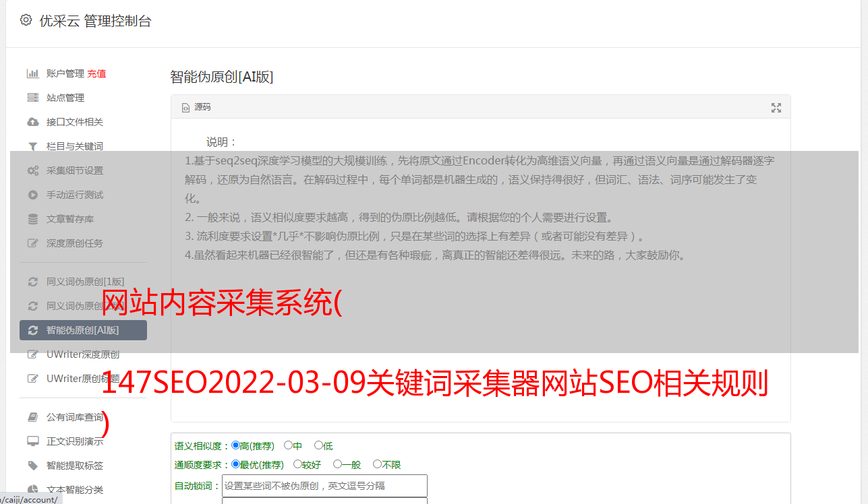The height and width of the screenshot is (504, 868).
Task: Open 公有词库查询 book icon
Action: (32, 417)
